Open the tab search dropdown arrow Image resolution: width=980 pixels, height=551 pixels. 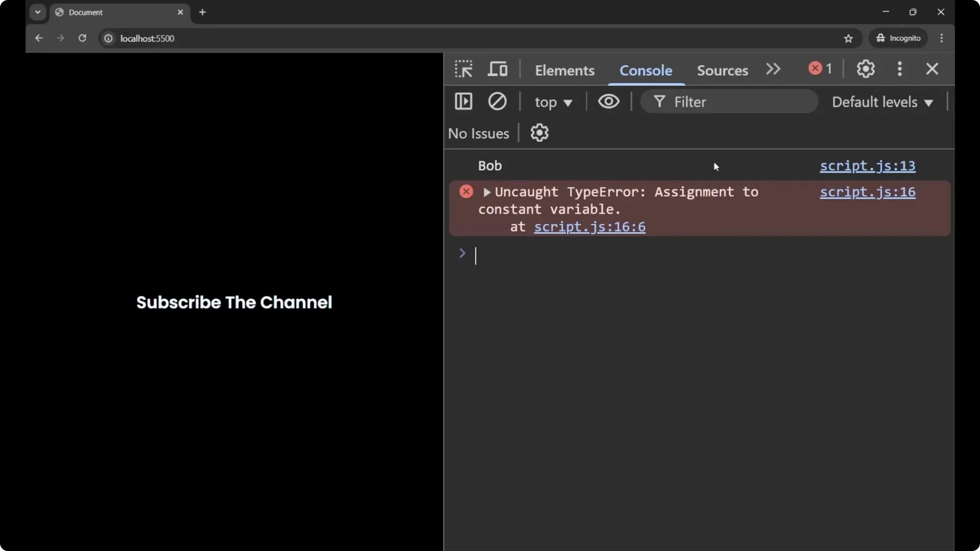click(x=38, y=12)
